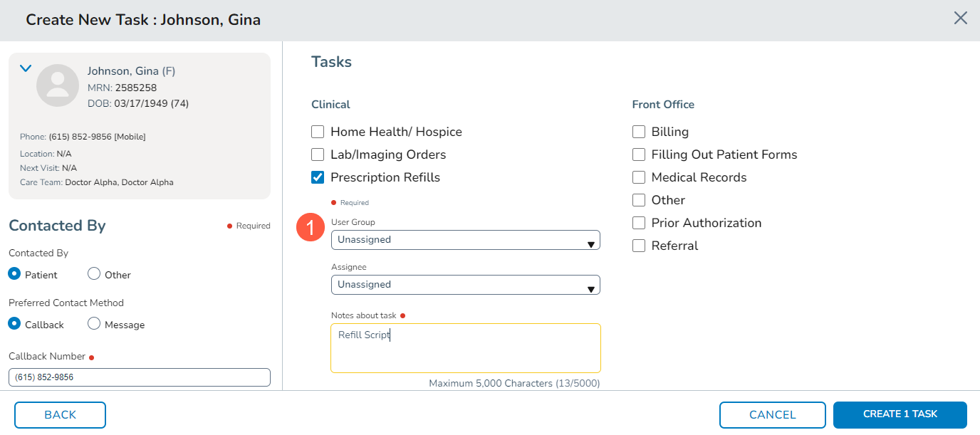The image size is (980, 435).
Task: Check the Medical Records option
Action: 639,177
